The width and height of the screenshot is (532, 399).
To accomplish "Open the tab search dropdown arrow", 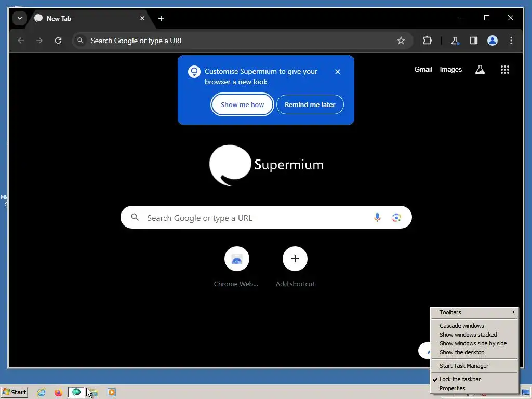I will click(x=20, y=18).
